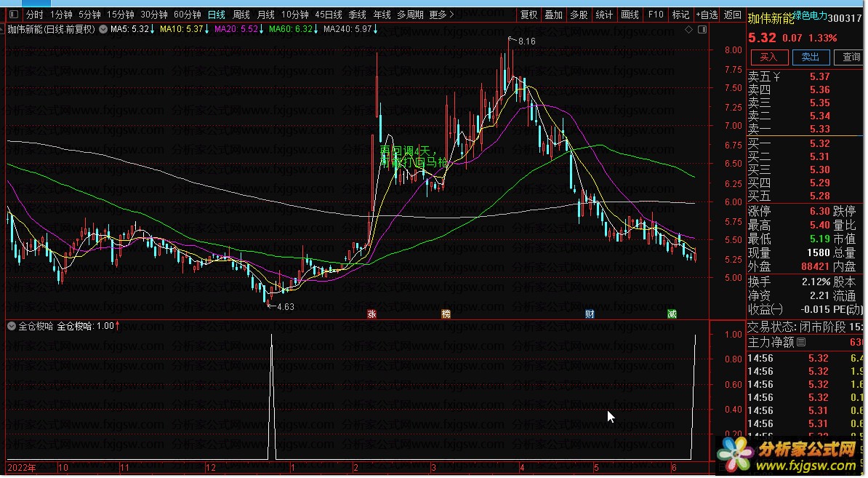Click the 8.16 high price annotation
Image resolution: width=868 pixels, height=478 pixels.
526,41
